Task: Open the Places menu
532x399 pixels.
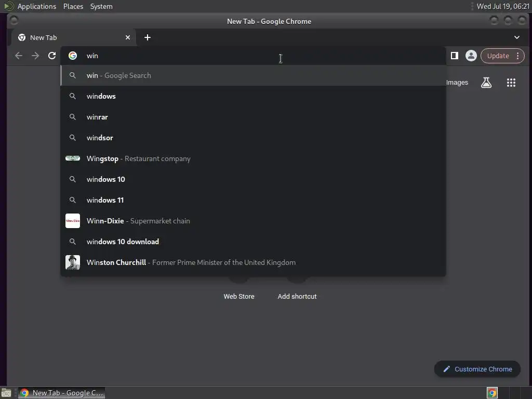Action: coord(73,6)
